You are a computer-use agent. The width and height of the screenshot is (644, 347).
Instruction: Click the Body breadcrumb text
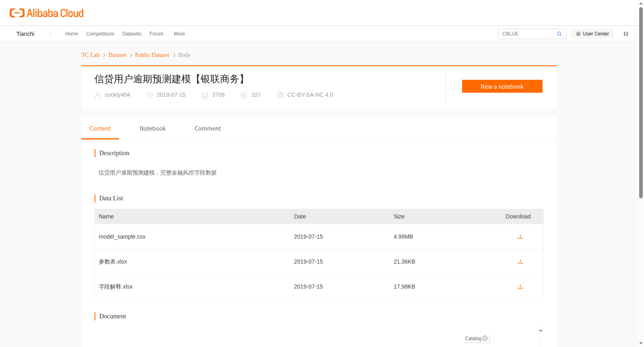pos(184,55)
